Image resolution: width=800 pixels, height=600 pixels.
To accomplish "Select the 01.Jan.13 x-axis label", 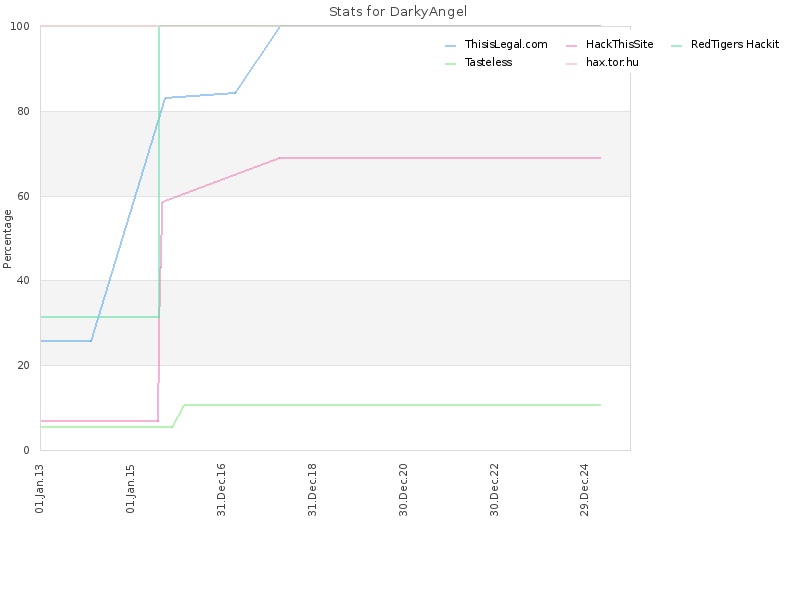I will (x=40, y=489).
